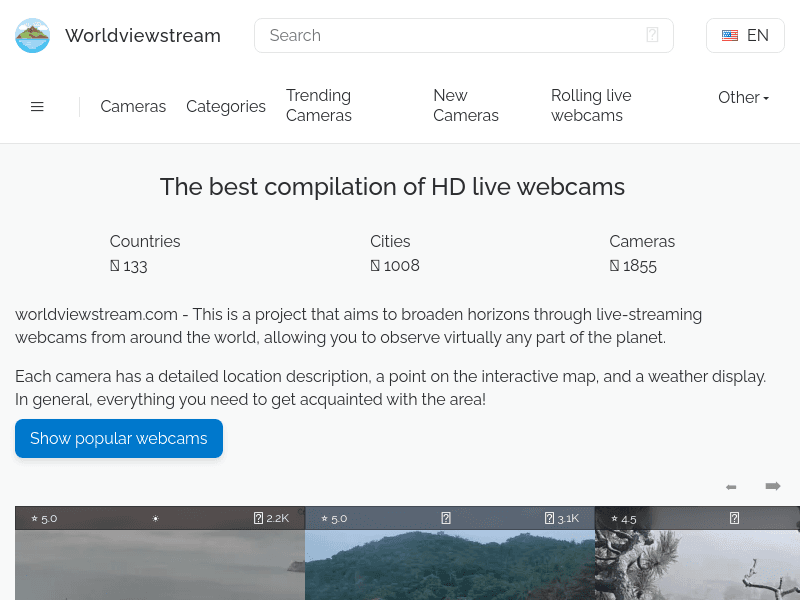This screenshot has height=600, width=800.
Task: Click the Worldviewstream logo icon
Action: (x=32, y=35)
